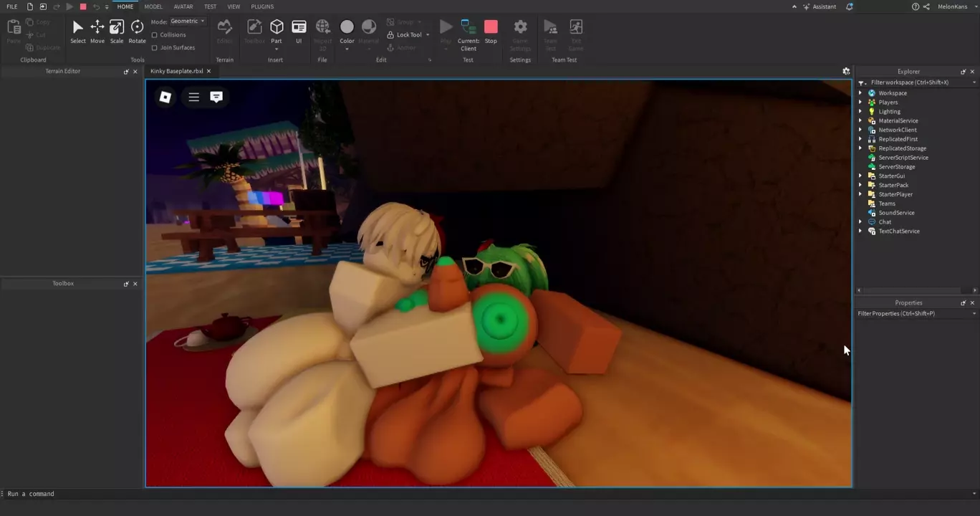Toggle Current Client view button
980x516 pixels.
point(469,32)
